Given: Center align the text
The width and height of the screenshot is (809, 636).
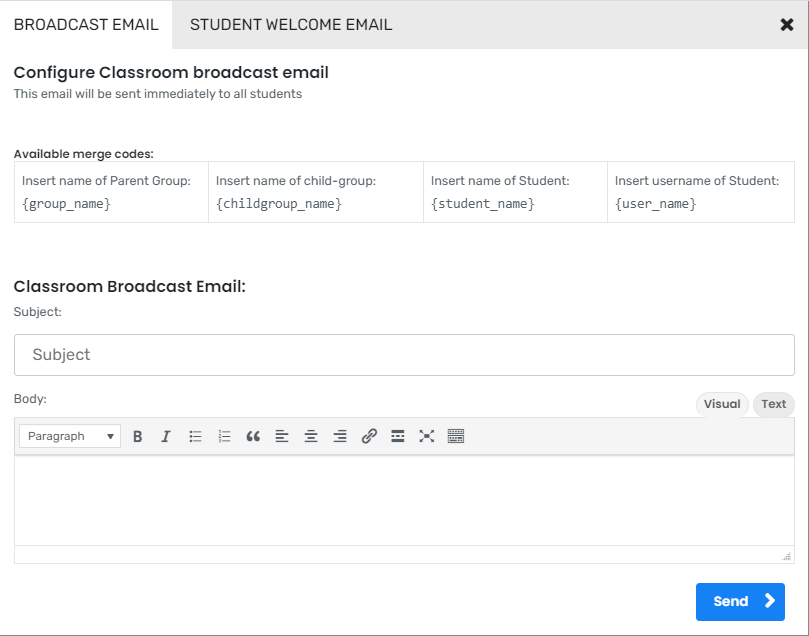Looking at the screenshot, I should (311, 436).
